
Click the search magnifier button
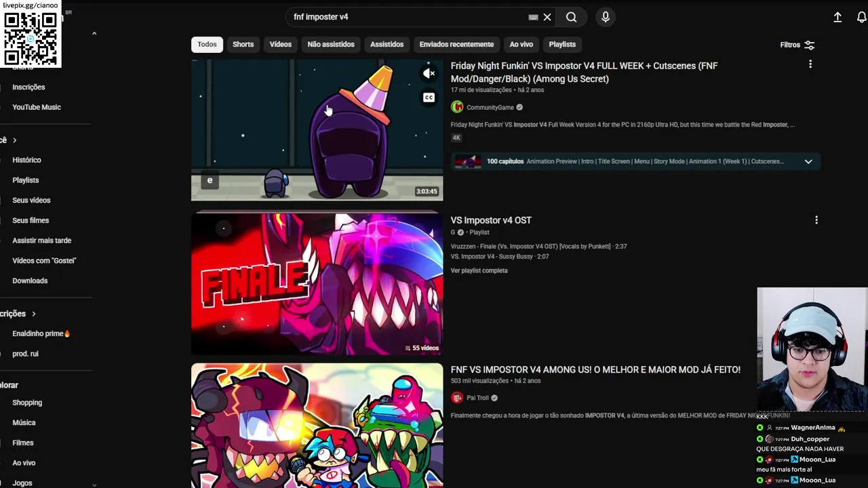point(571,17)
